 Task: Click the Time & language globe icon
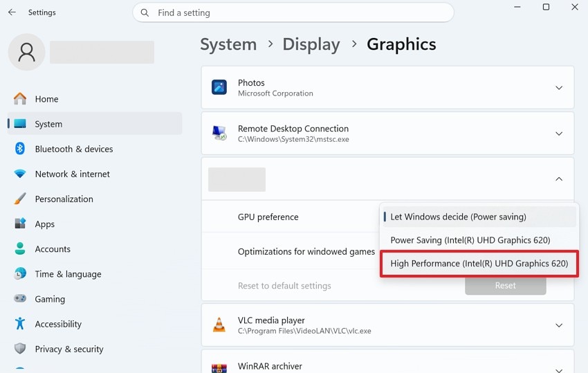(20, 273)
